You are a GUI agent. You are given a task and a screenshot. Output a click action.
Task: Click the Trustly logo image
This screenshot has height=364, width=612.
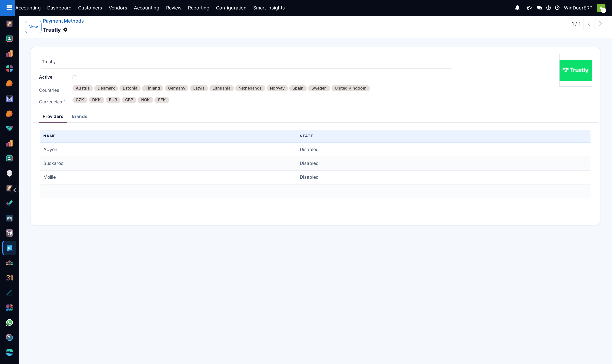(575, 70)
